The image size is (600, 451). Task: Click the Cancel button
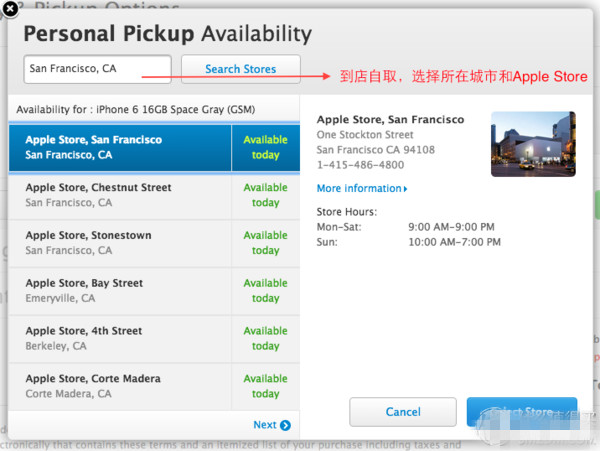click(x=402, y=411)
